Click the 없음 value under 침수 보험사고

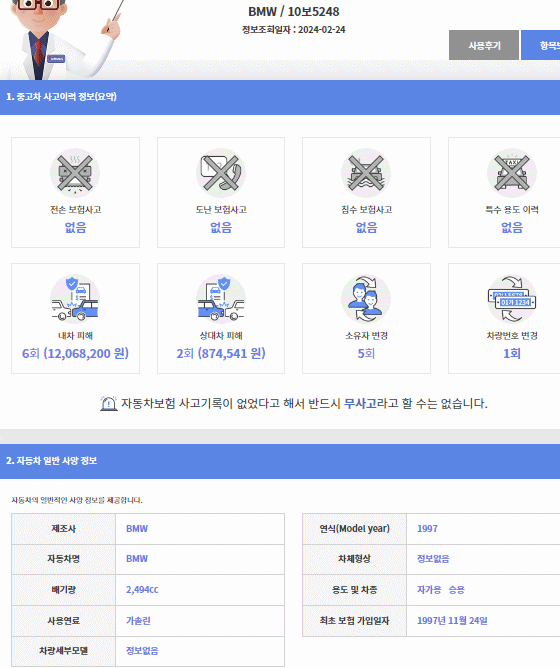(367, 227)
